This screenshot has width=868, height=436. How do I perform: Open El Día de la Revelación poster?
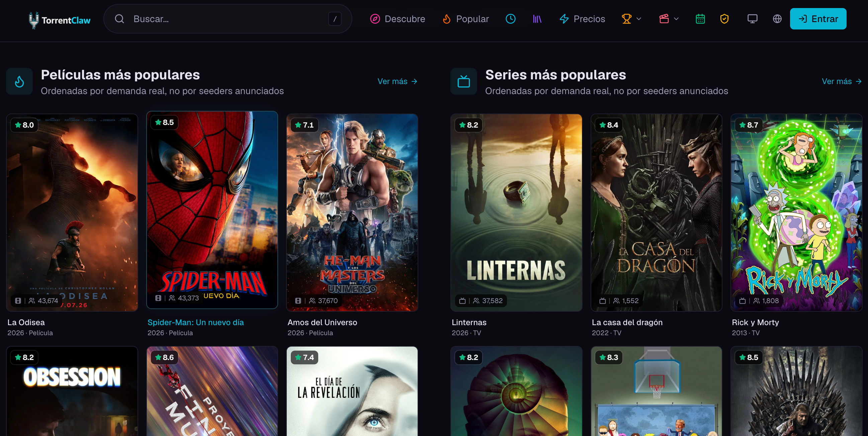pos(352,391)
